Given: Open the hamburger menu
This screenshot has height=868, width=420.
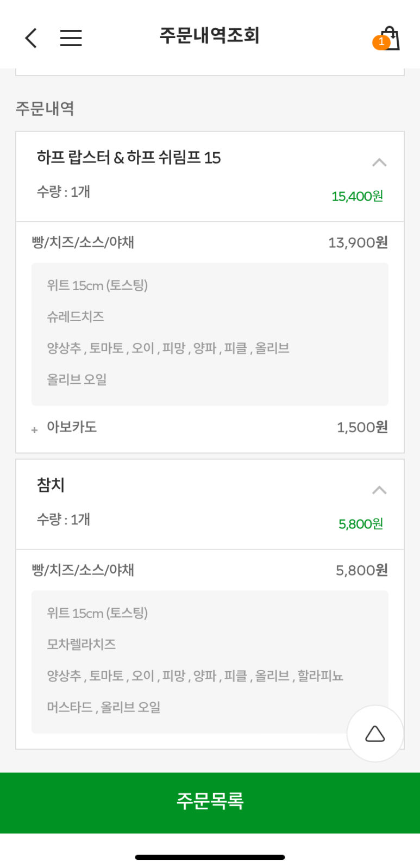Looking at the screenshot, I should pyautogui.click(x=71, y=38).
